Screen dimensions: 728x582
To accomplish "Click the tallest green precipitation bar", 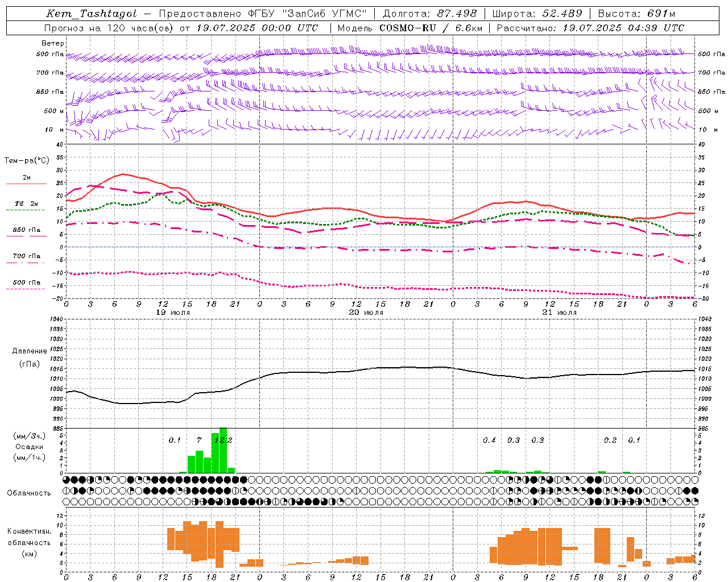I will (223, 450).
